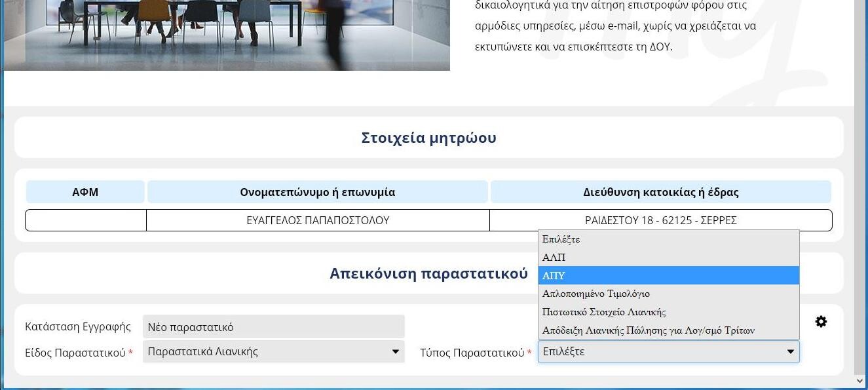Click the ΕΥΑΓΓΕΛΟΣ ΠΑΠΑΠΟΣΤΟΛΟΥ cell
This screenshot has width=868, height=390.
tap(318, 220)
